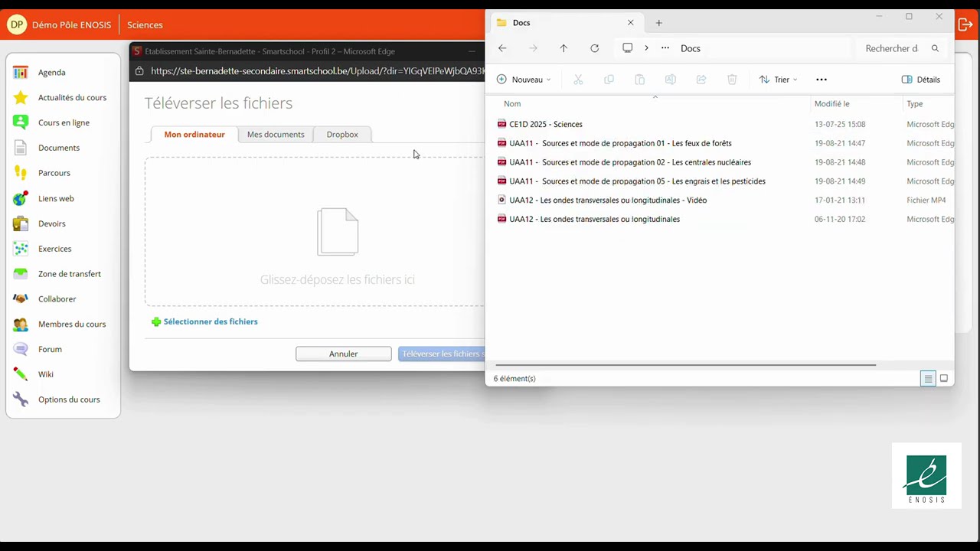Click the Smartschool upload URL bar
Image resolution: width=980 pixels, height=551 pixels.
pos(317,71)
